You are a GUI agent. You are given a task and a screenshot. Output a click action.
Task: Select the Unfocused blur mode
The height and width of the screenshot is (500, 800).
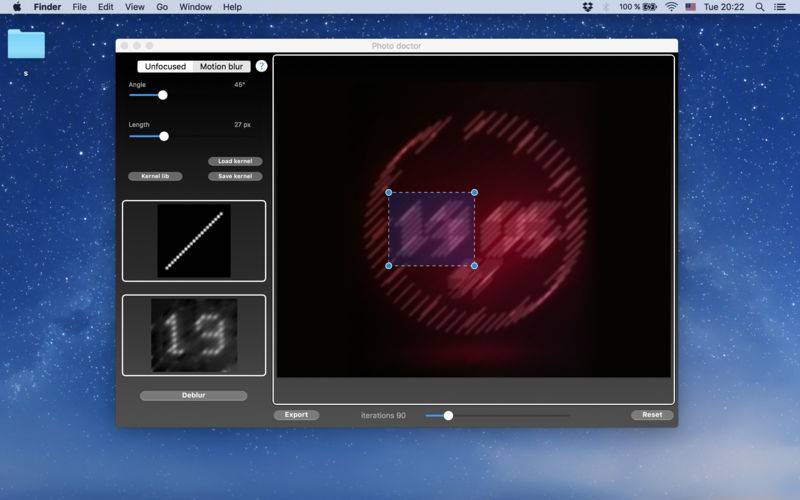coord(165,66)
